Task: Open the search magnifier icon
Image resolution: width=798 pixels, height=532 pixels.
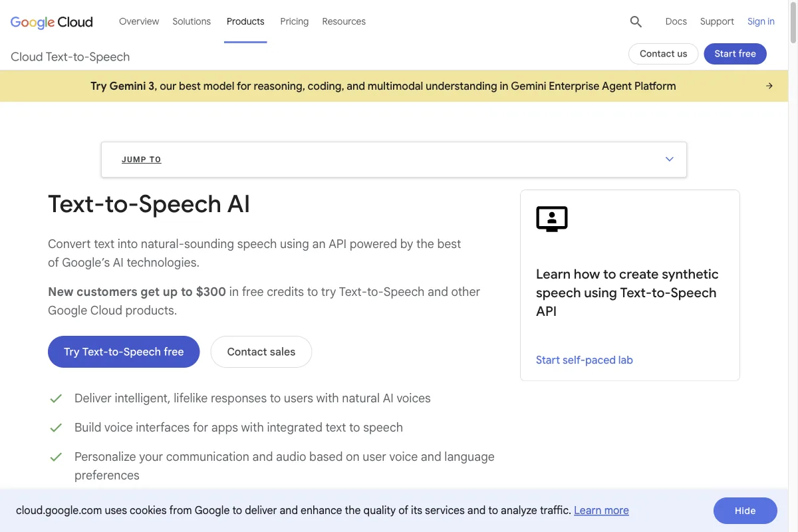Action: click(636, 22)
